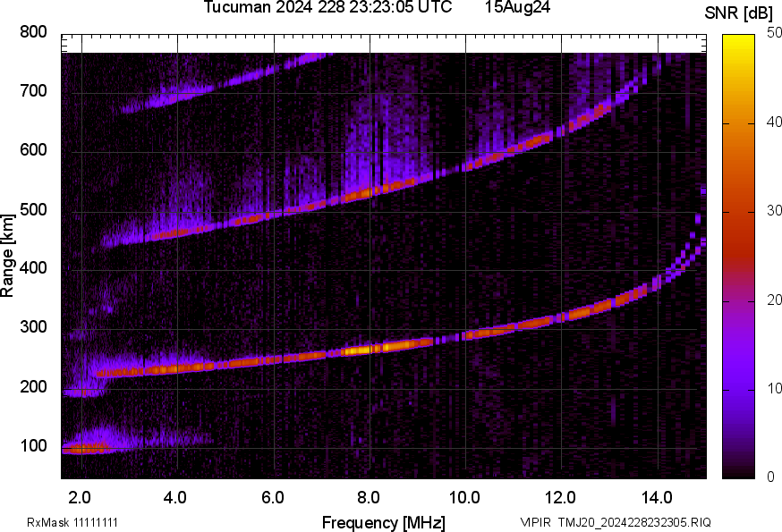Click the colorbar tick label "50"
The height and width of the screenshot is (532, 782).
(774, 33)
